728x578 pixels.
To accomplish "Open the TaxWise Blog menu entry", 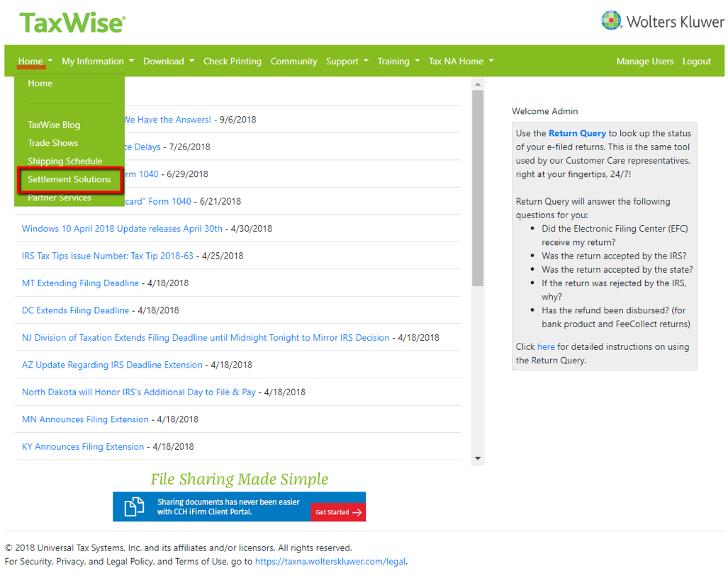I will pyautogui.click(x=56, y=125).
